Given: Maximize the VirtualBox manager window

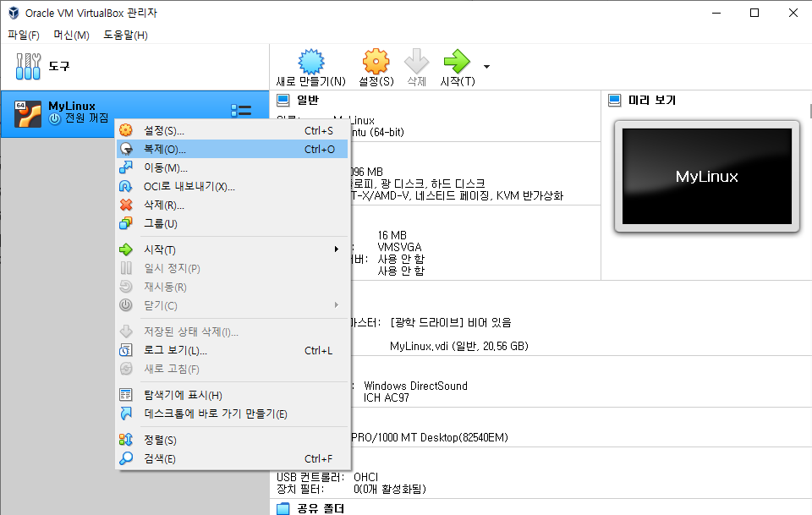Looking at the screenshot, I should click(x=754, y=13).
